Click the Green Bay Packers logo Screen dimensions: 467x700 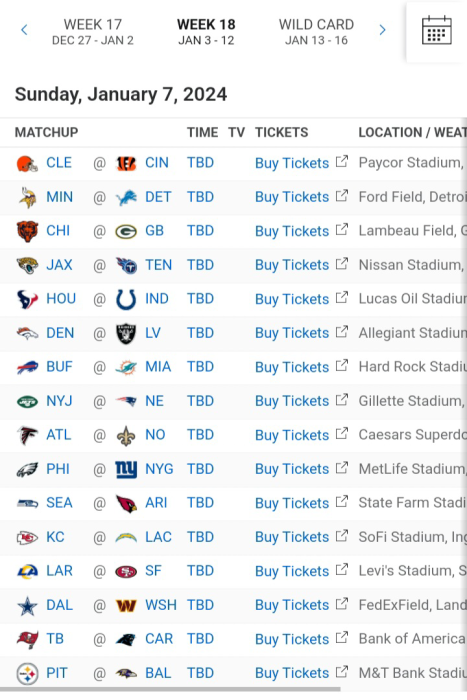click(x=126, y=232)
